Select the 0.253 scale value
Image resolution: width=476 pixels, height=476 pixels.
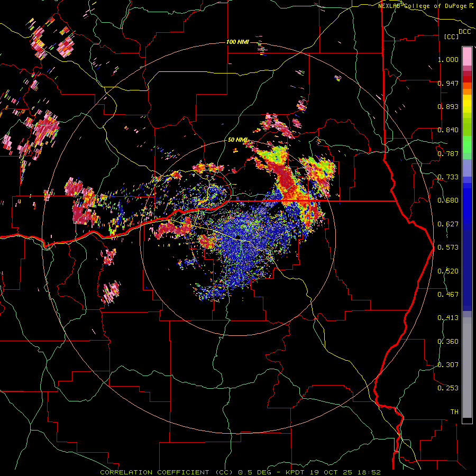448,388
